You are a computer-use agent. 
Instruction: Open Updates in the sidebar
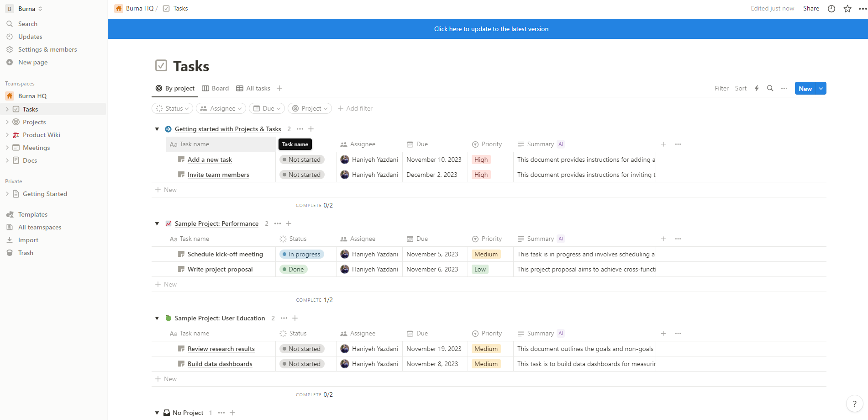[x=30, y=37]
